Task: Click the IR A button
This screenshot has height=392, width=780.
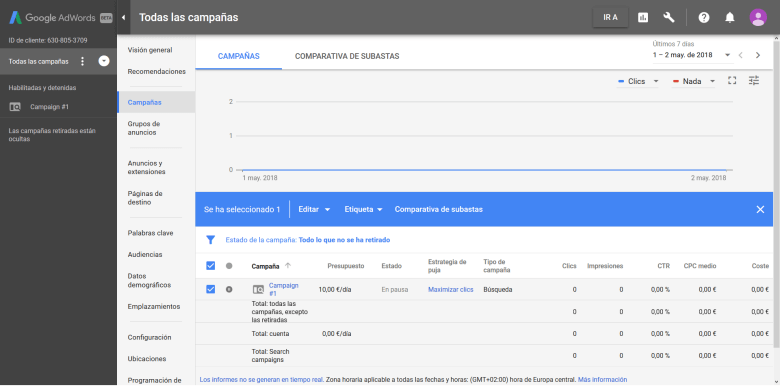Action: pyautogui.click(x=610, y=17)
